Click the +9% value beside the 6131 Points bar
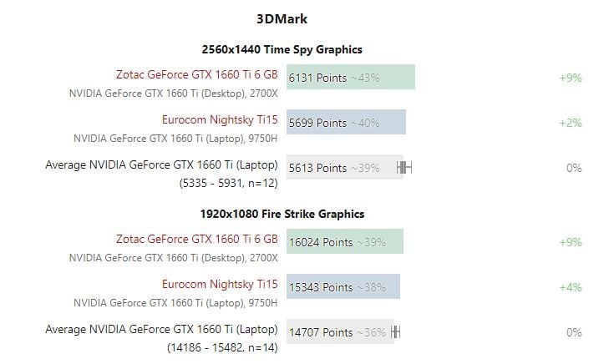This screenshot has height=364, width=599. pos(571,78)
